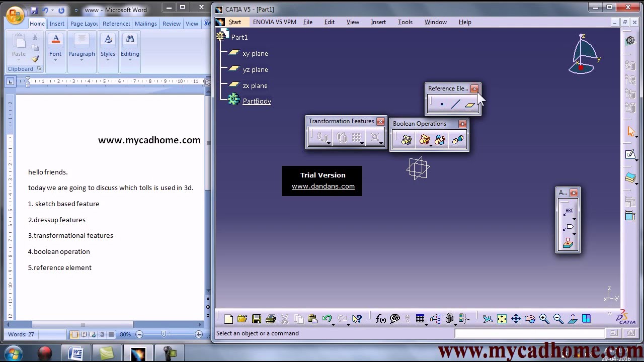Create a reference Plane from Reference Elements toolbar

tap(470, 105)
